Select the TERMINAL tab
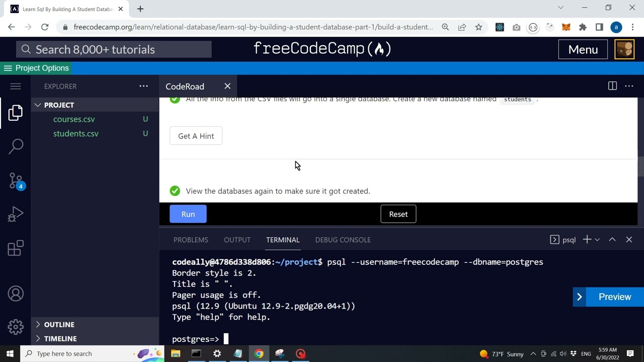 pyautogui.click(x=283, y=240)
